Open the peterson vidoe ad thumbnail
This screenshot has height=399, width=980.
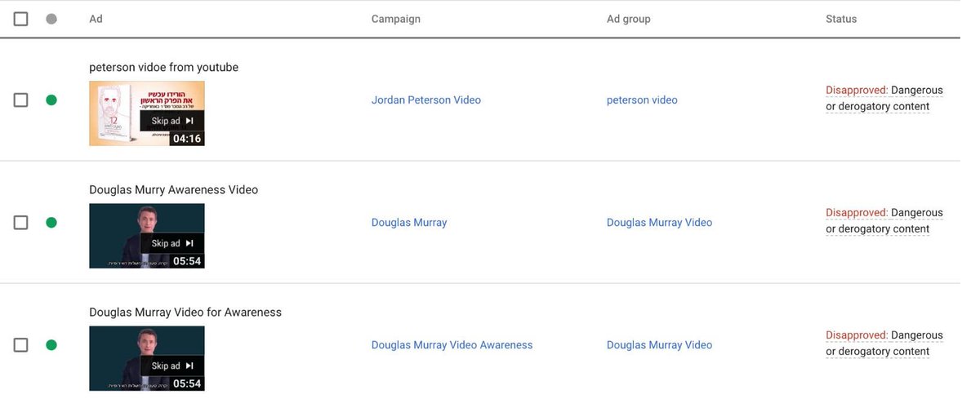tap(147, 113)
